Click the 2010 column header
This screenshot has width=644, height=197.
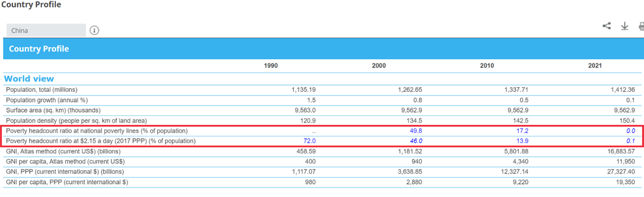click(487, 66)
